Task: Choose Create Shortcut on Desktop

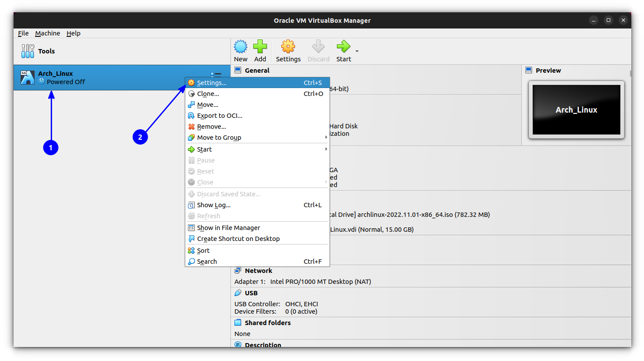Action: [x=257, y=239]
